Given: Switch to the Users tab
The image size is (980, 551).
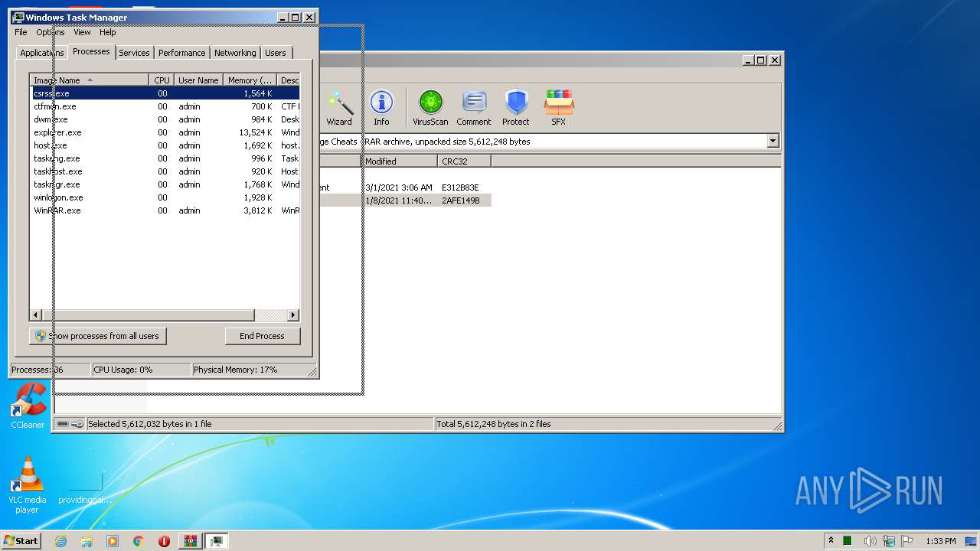Looking at the screenshot, I should (276, 53).
